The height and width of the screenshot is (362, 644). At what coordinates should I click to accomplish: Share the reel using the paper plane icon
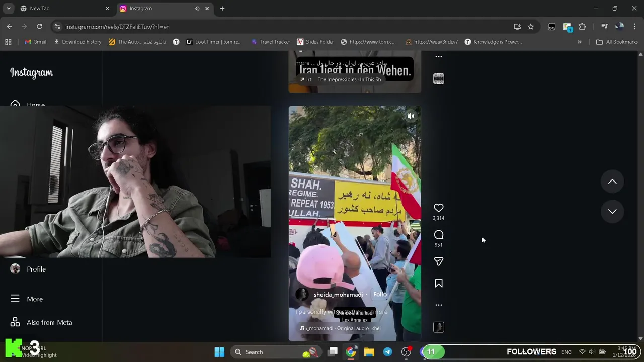click(x=438, y=261)
